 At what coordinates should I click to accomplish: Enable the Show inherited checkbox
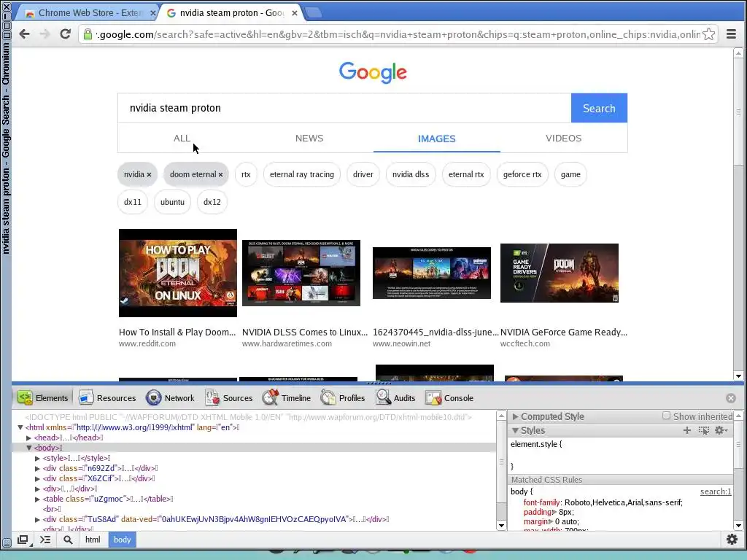667,416
